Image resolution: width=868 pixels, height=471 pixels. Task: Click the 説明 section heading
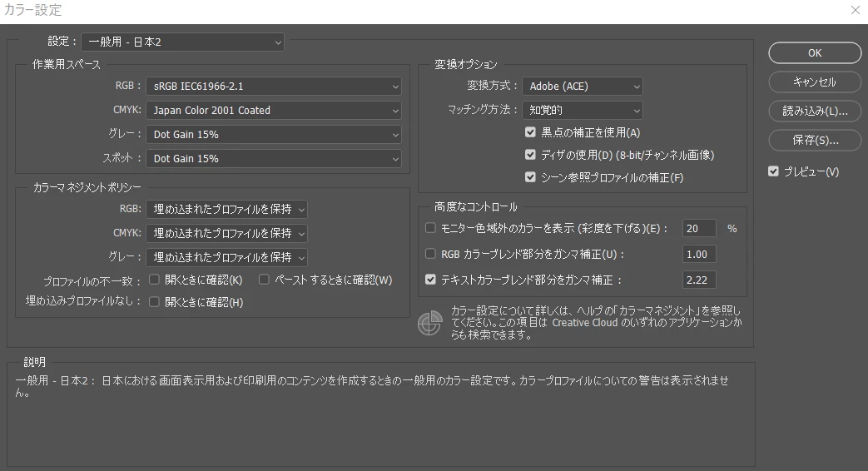34,362
